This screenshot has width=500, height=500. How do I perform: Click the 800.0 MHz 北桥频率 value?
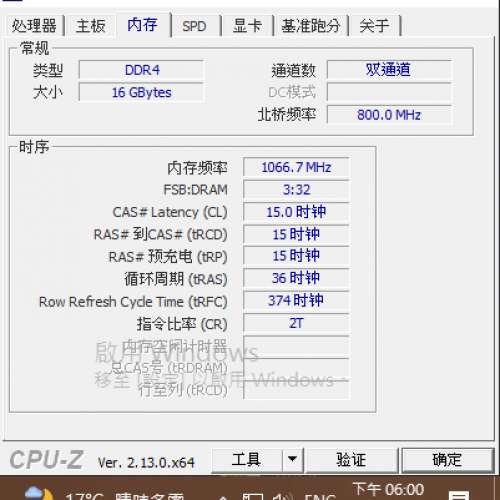pos(389,115)
